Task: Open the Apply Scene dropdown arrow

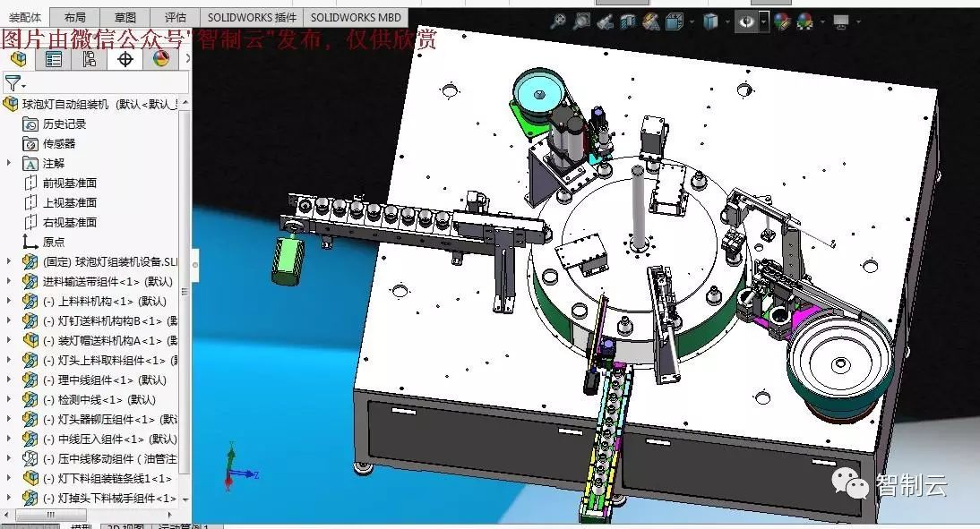Action: point(822,21)
